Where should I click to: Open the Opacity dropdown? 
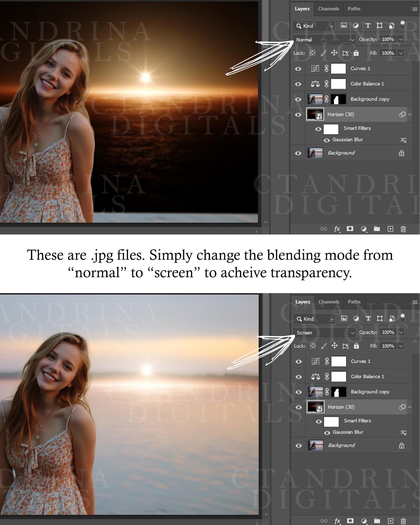click(x=400, y=40)
